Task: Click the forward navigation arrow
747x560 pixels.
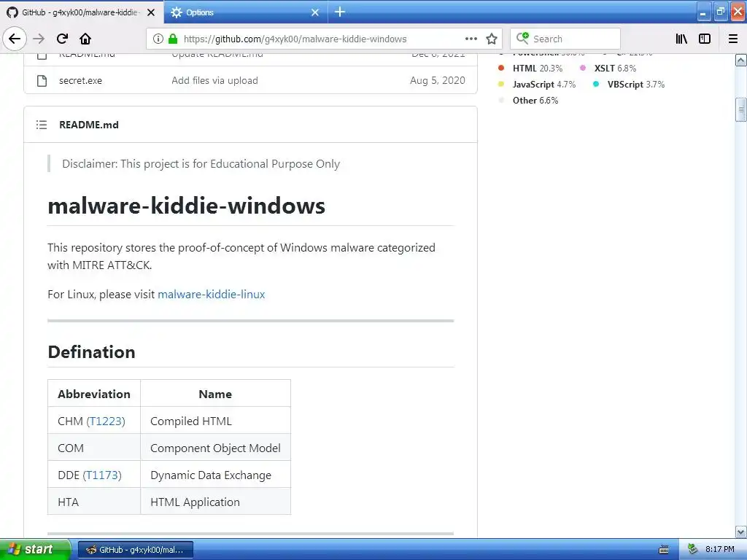Action: 39,39
